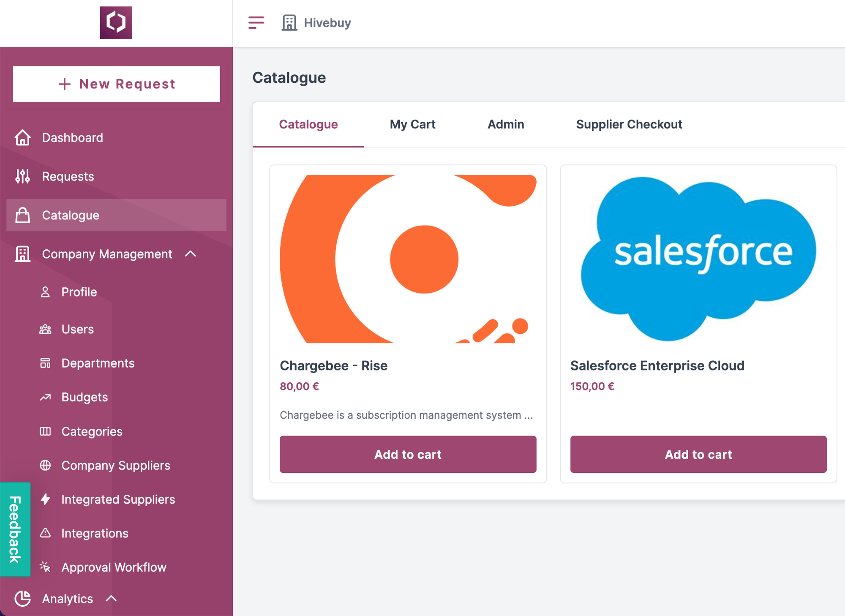Open the green Feedback side tab
Screen dimensions: 845x616
pyautogui.click(x=15, y=529)
